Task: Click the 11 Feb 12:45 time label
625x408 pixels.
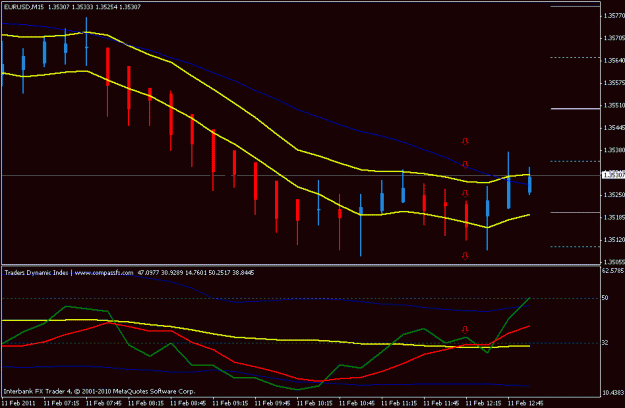Action: point(526,403)
